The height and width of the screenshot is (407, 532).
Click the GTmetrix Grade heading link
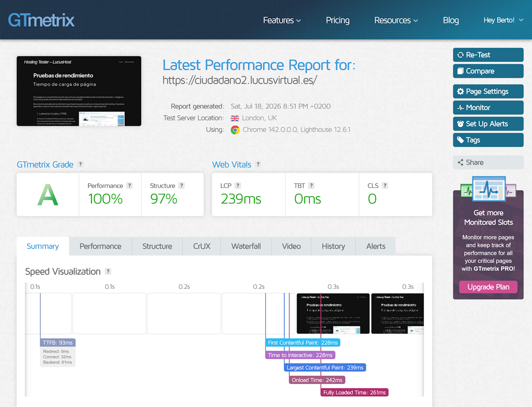pos(45,164)
